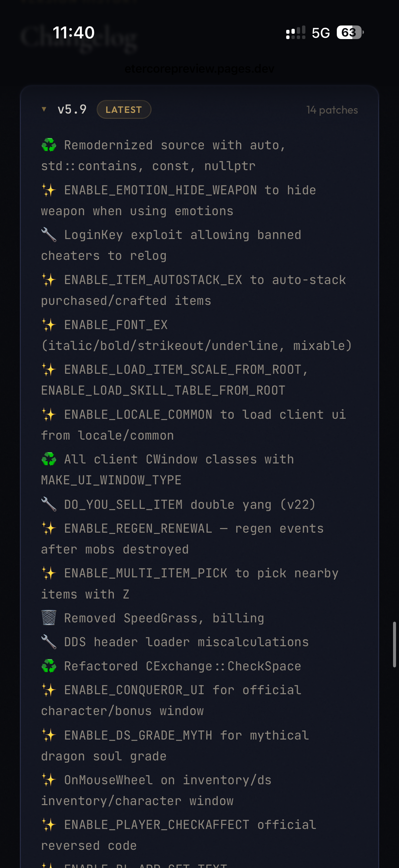Tap the etercorepreview.pages.dev address bar

(x=199, y=69)
